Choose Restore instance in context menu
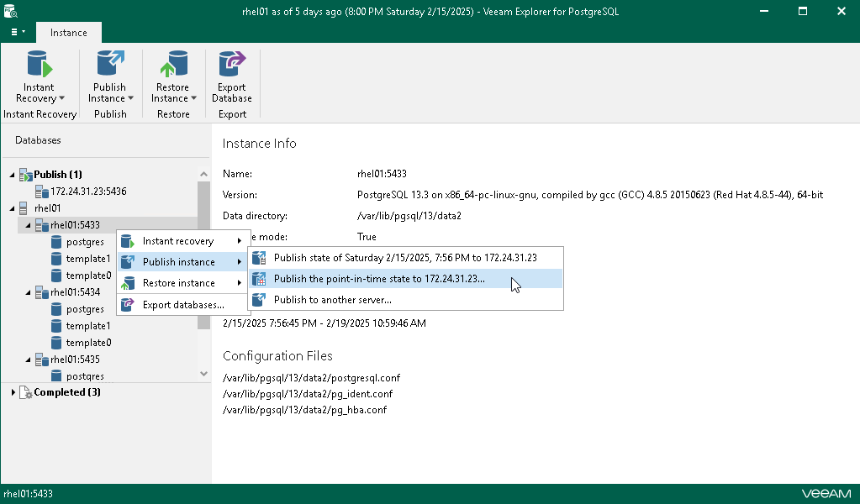 coord(184,283)
